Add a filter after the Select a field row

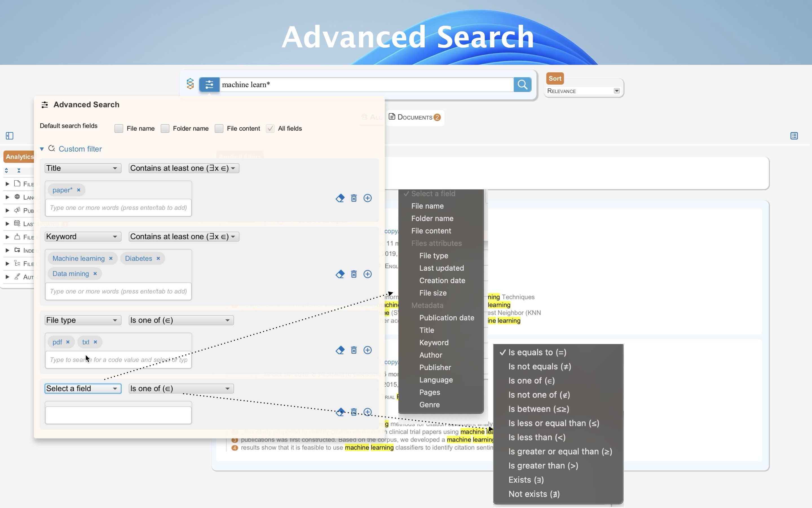367,412
